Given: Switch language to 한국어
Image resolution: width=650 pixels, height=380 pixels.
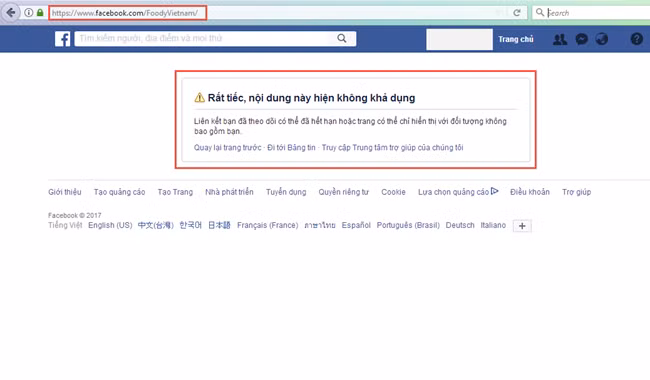Looking at the screenshot, I should pyautogui.click(x=191, y=225).
